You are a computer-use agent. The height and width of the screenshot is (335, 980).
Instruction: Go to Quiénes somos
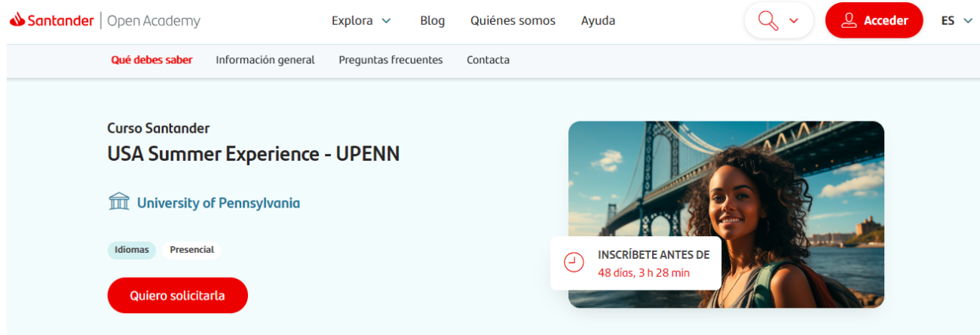coord(513,21)
